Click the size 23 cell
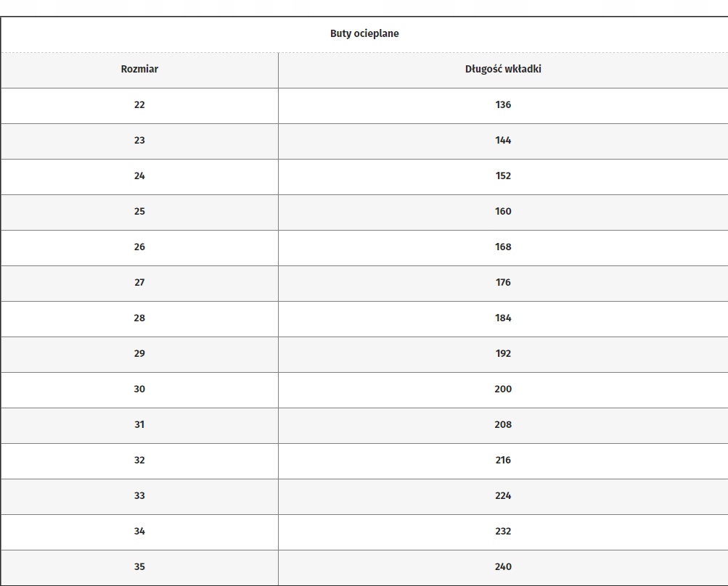The width and height of the screenshot is (728, 586). [x=139, y=141]
